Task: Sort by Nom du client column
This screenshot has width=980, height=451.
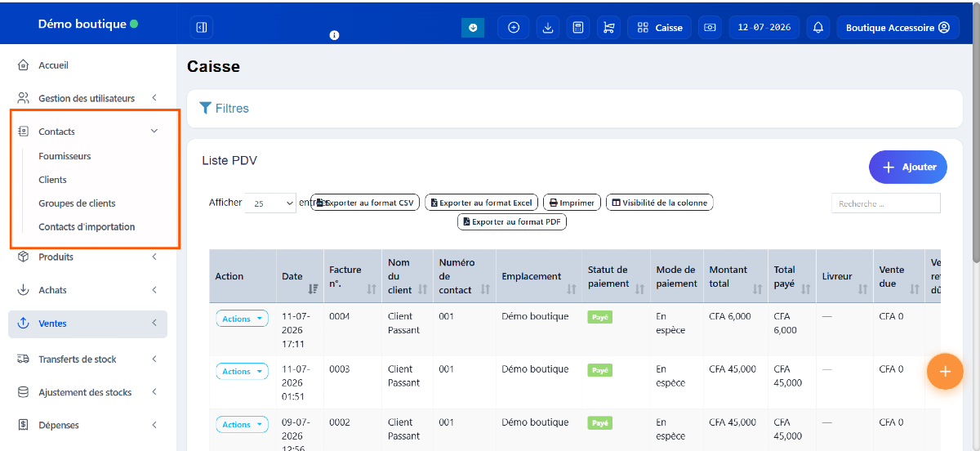Action: pyautogui.click(x=408, y=276)
